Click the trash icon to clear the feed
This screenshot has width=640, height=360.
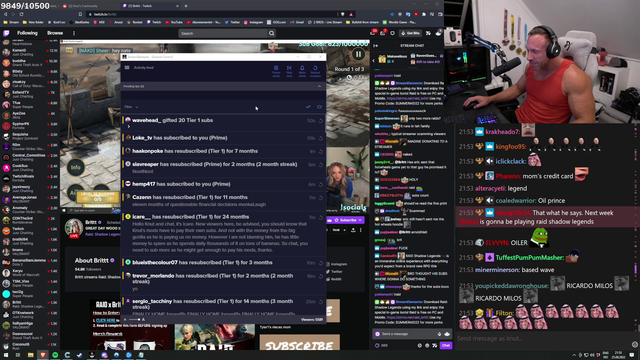(320, 107)
